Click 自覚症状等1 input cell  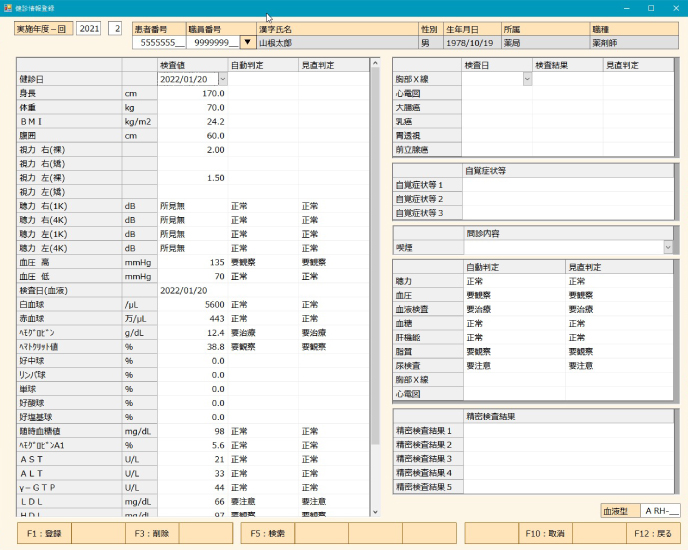tap(568, 185)
